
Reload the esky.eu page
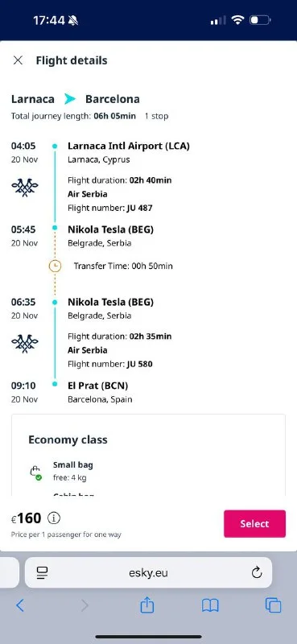coord(257,572)
